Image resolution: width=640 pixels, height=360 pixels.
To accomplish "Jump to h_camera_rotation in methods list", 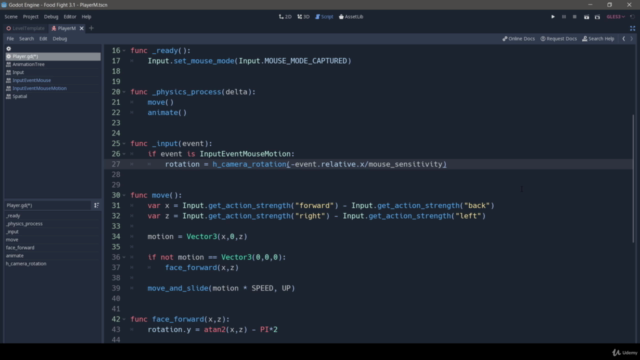I will [53, 264].
